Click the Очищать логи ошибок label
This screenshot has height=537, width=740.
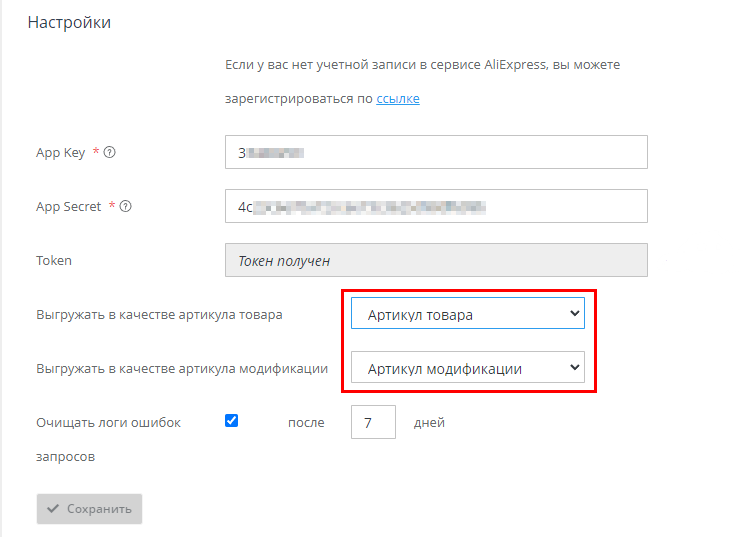click(108, 423)
